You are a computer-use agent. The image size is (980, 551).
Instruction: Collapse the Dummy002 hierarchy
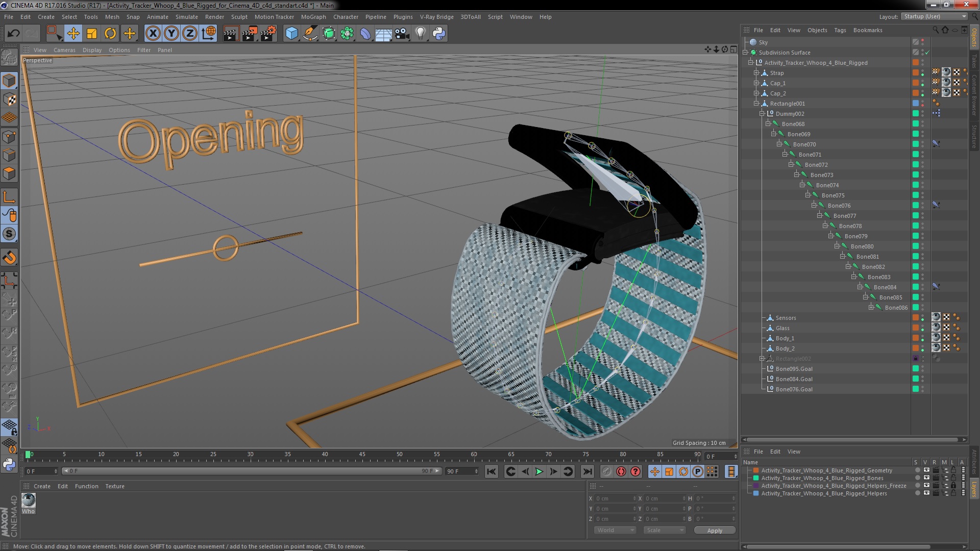point(762,114)
